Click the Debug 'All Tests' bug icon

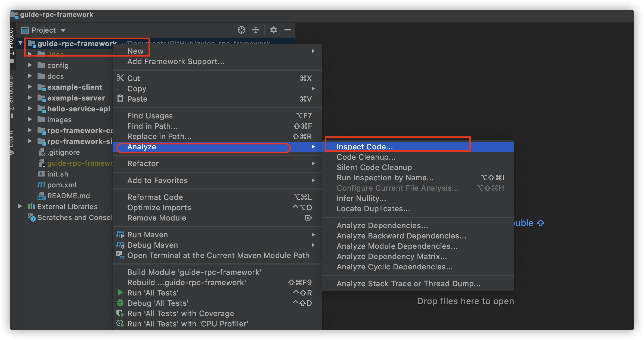pos(120,303)
